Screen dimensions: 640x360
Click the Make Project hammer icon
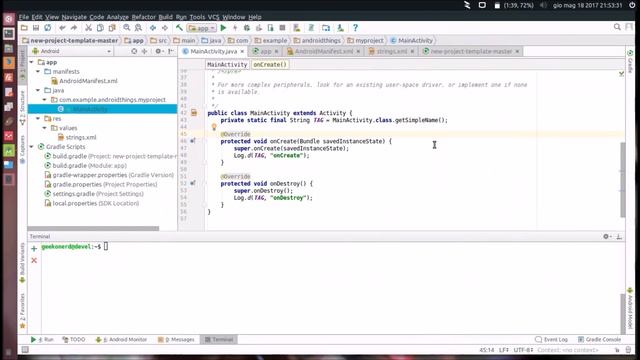179,28
